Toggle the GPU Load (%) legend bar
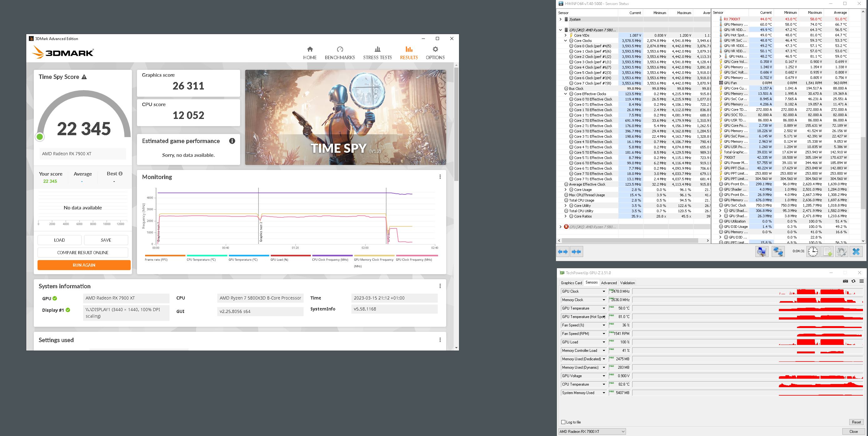868x436 pixels. point(290,256)
